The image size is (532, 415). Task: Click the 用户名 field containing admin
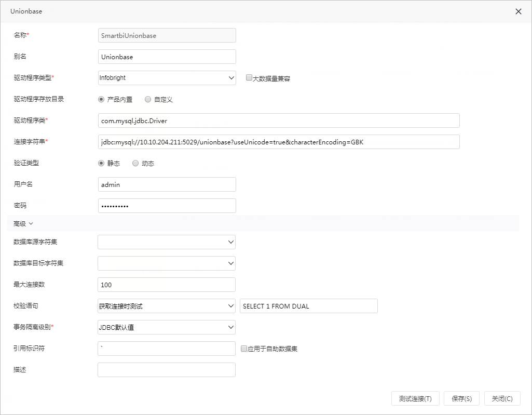[x=167, y=184]
